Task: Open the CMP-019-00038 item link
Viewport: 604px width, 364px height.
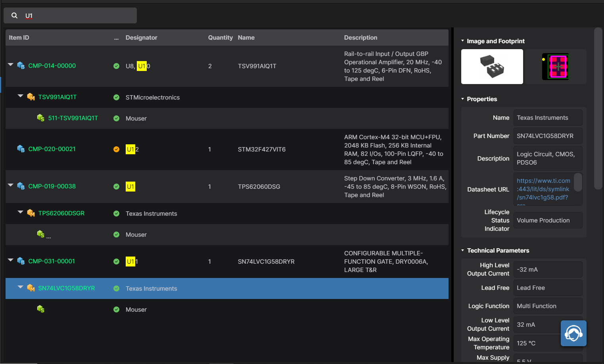Action: click(x=52, y=186)
